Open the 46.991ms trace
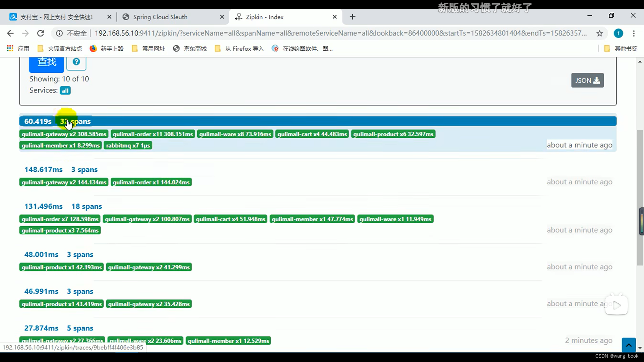The height and width of the screenshot is (362, 644). [41, 292]
